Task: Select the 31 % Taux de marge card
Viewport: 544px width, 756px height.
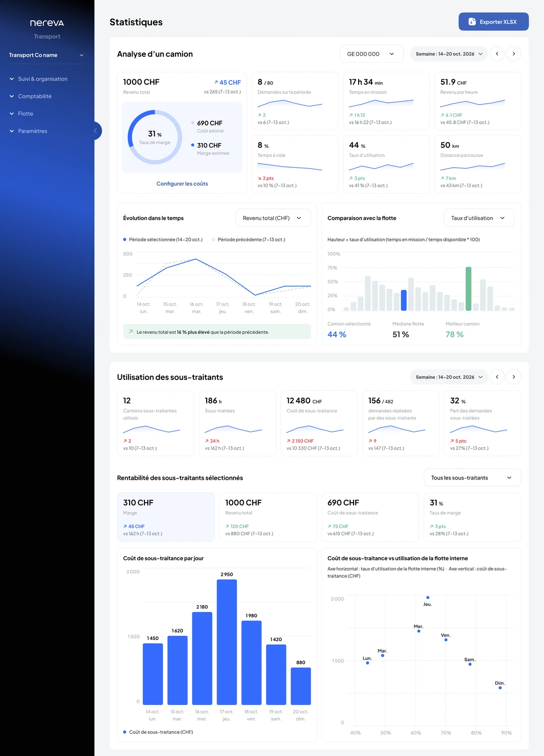Action: 472,517
